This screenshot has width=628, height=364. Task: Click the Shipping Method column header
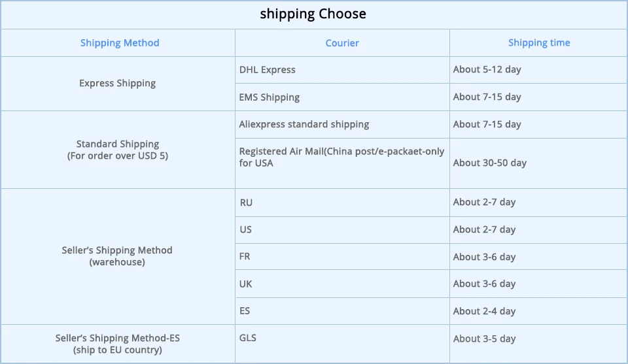click(x=120, y=42)
